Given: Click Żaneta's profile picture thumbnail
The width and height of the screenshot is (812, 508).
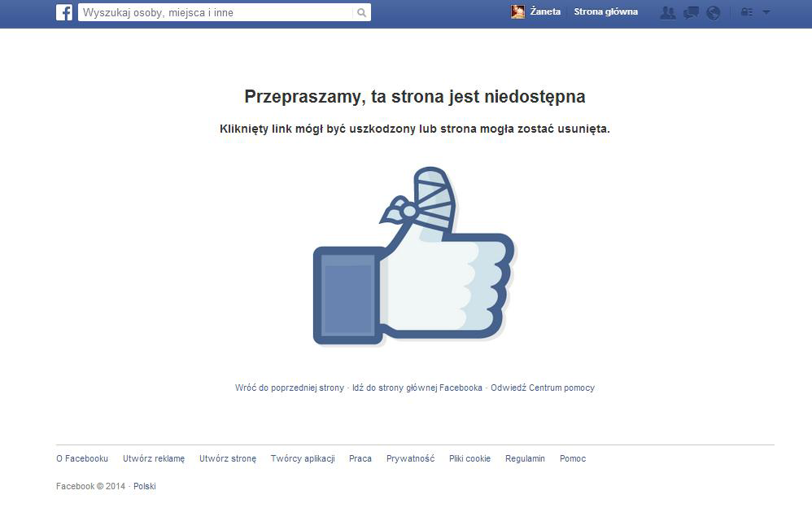Looking at the screenshot, I should pyautogui.click(x=517, y=12).
